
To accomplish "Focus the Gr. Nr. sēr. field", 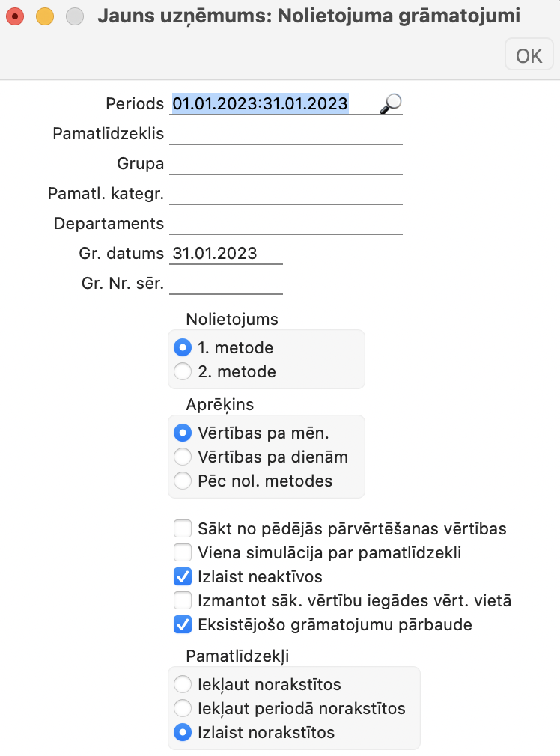I will 226,284.
